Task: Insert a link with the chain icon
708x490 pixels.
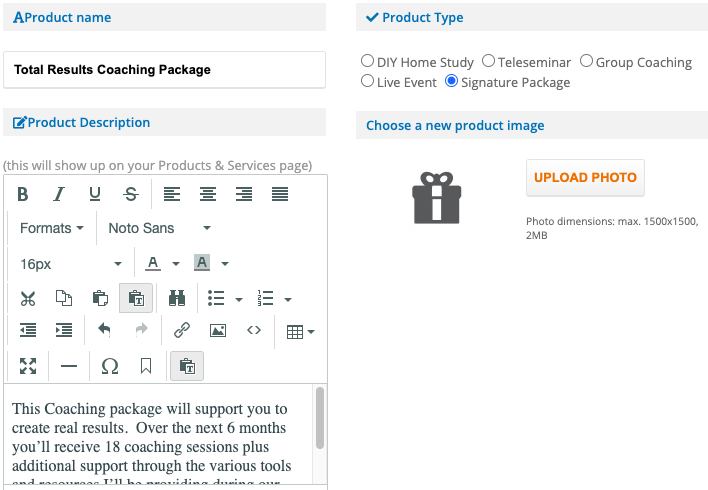Action: [x=181, y=330]
